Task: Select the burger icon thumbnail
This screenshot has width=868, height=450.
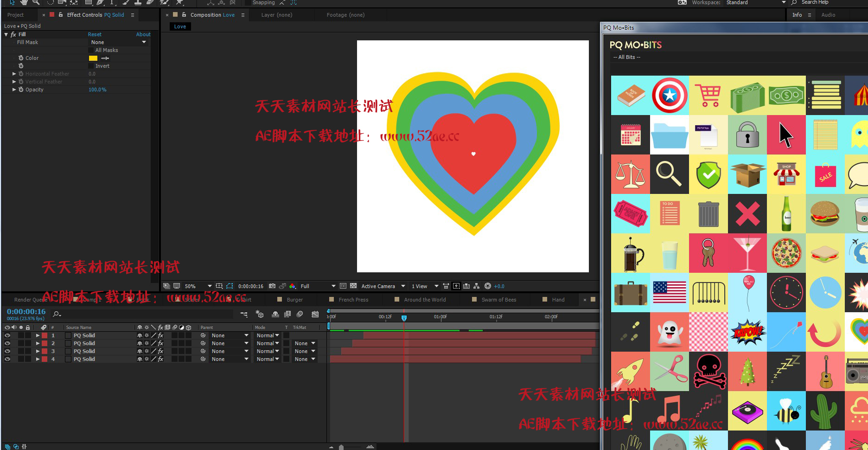Action: (x=825, y=213)
